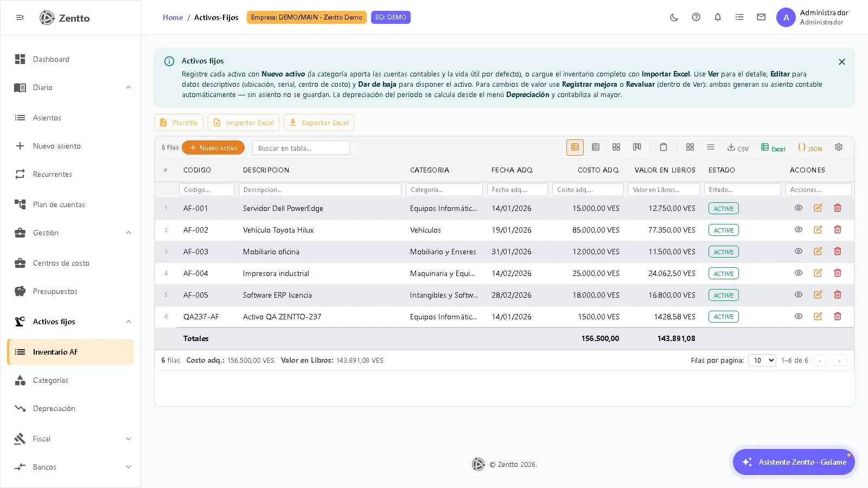Edit asset AF-001
Viewport: 868px width, 488px height.
pos(818,208)
